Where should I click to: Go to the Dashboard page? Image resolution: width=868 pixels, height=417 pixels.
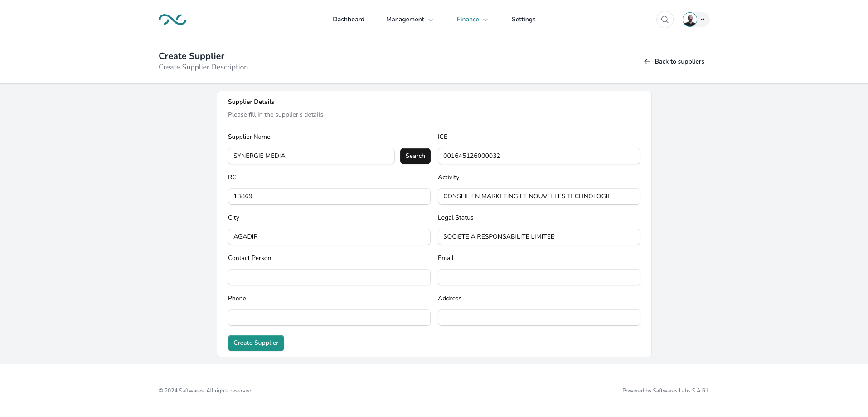click(348, 20)
